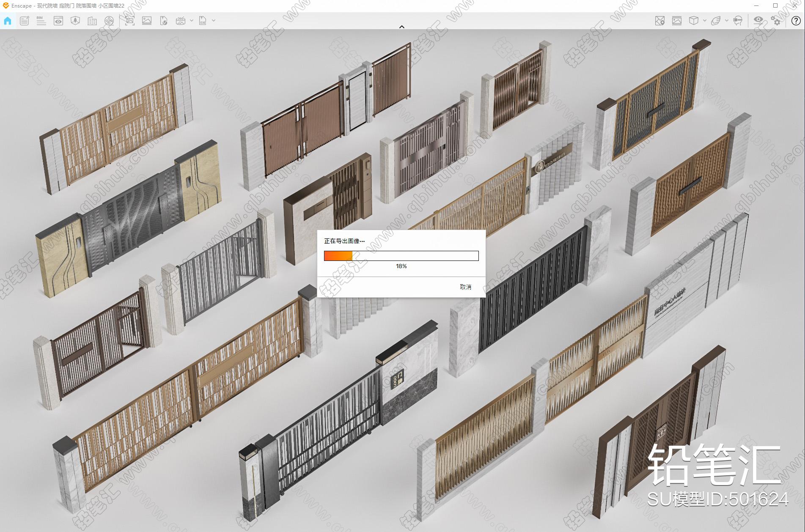Open the help question mark icon

point(796,21)
